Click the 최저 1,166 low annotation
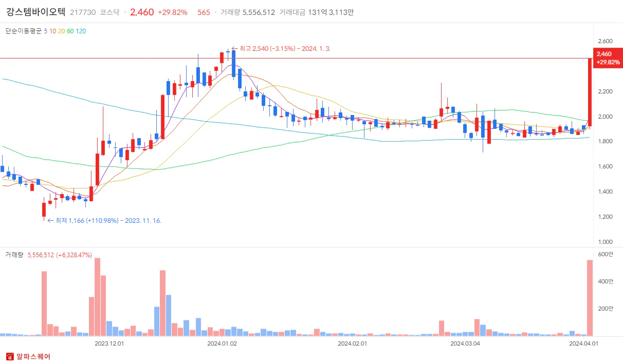The width and height of the screenshot is (623, 364). (x=104, y=220)
